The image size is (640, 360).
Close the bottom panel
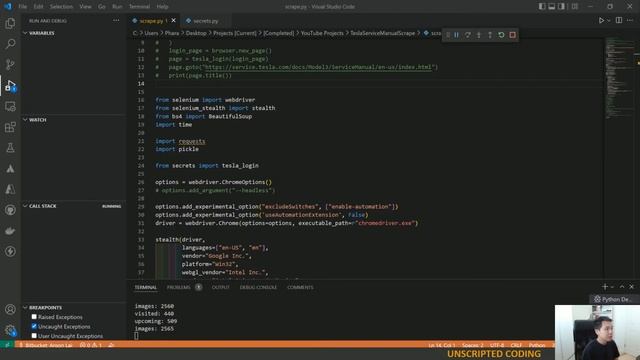coord(631,287)
